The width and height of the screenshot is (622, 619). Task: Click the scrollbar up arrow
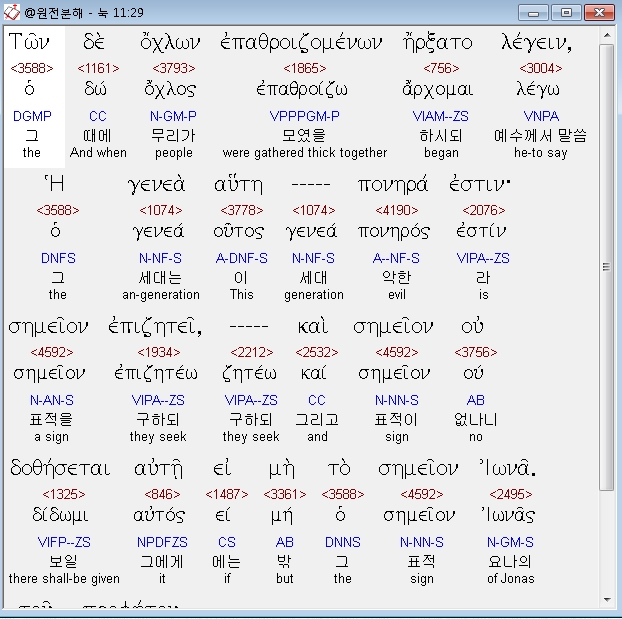click(607, 35)
